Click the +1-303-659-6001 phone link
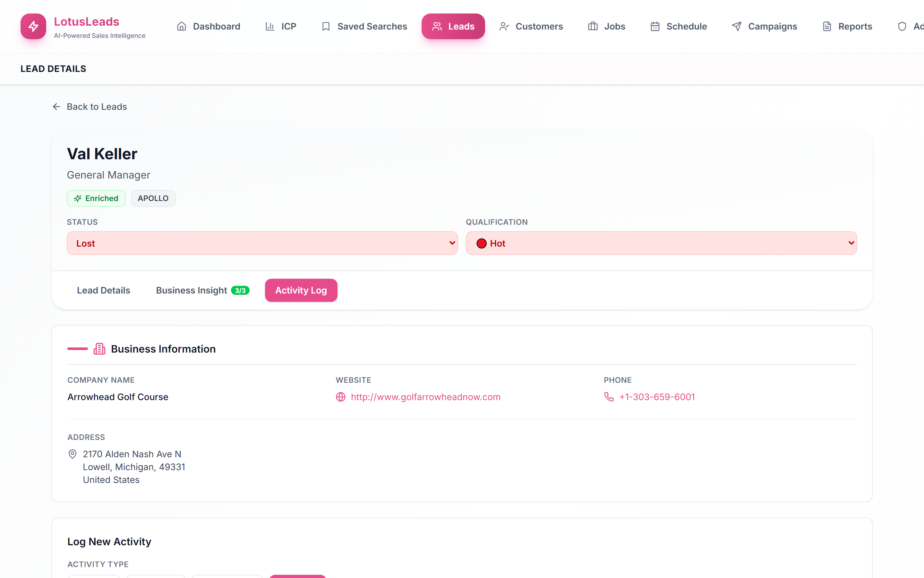 tap(657, 397)
